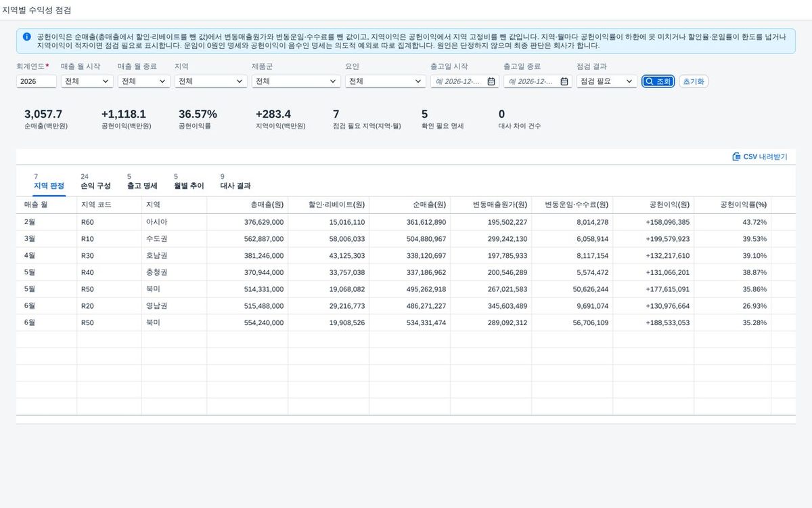The image size is (812, 508).
Task: Open the 출고일 종료 calendar picker icon
Action: (x=564, y=81)
